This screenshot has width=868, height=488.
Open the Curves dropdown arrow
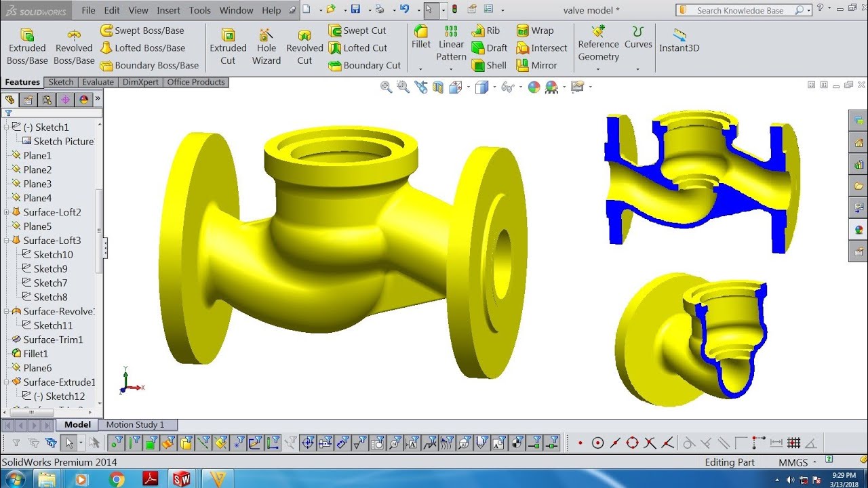coord(638,69)
